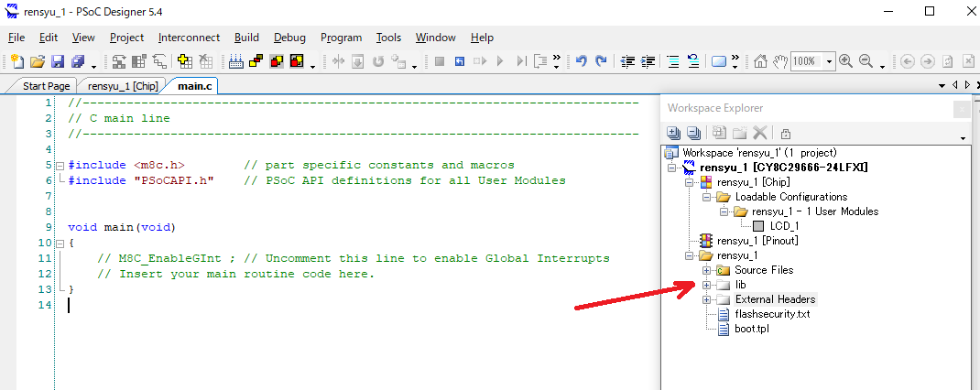980x390 pixels.
Task: Collapse the rensyu_1 [Chip] tree node
Action: coord(690,182)
